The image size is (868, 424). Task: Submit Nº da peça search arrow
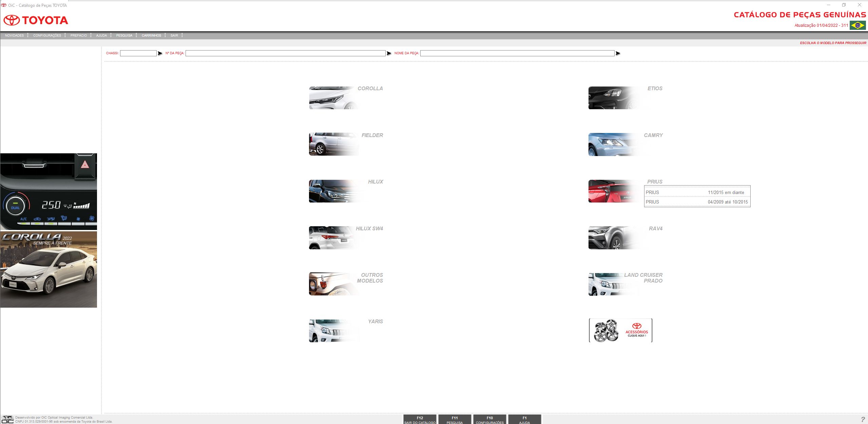point(389,53)
